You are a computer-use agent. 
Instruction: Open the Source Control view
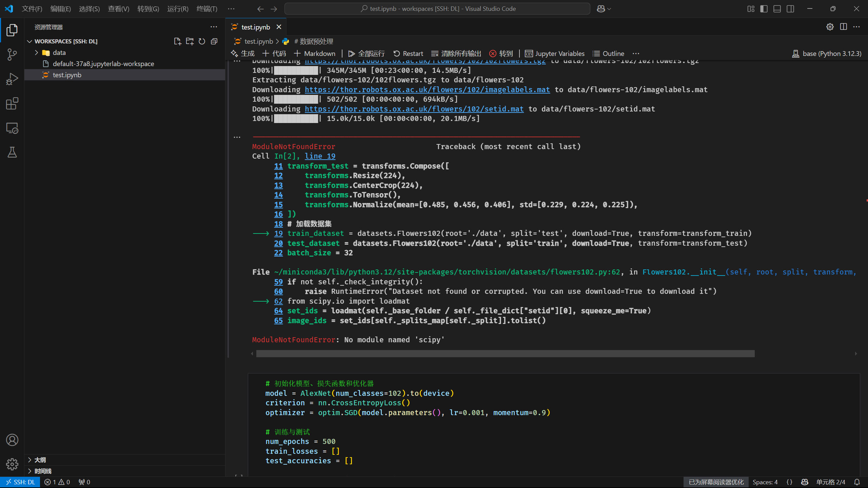click(12, 55)
